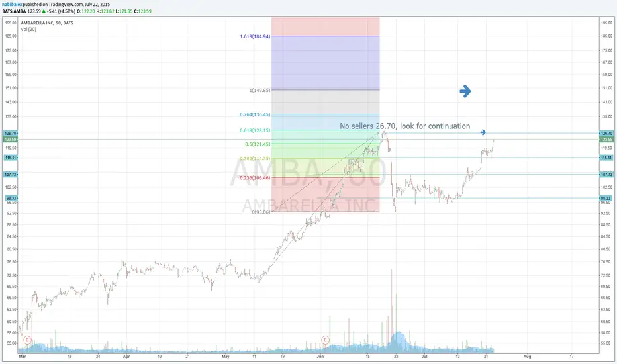Click the BATS:AMBA symbol in header
This screenshot has height=364, width=617.
tap(14, 11)
